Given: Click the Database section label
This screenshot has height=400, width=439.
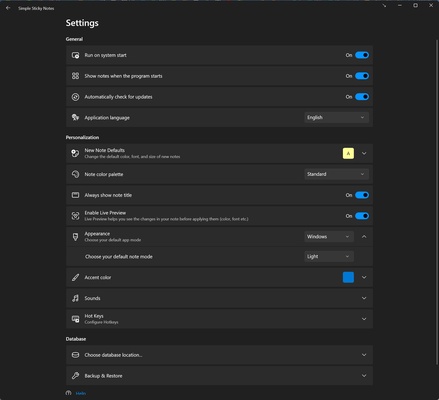Looking at the screenshot, I should [x=76, y=339].
